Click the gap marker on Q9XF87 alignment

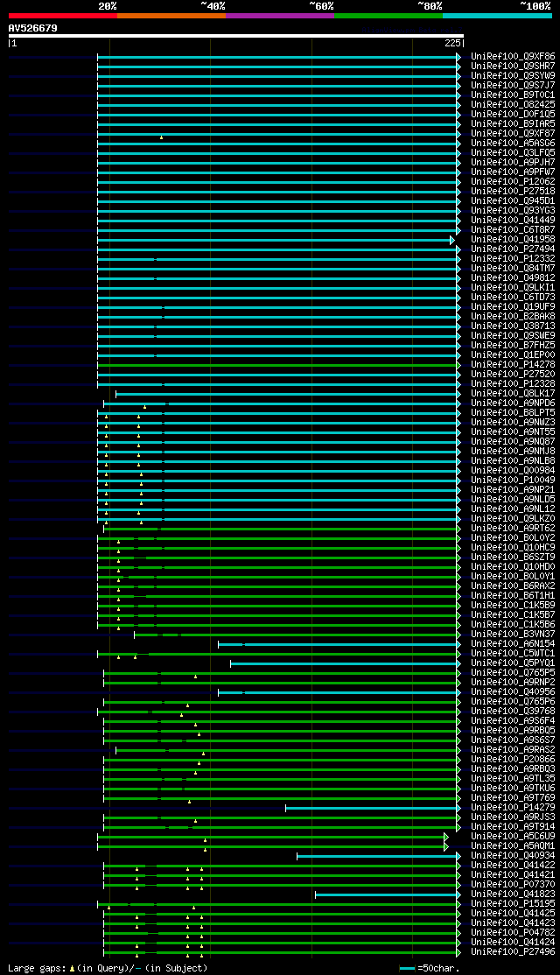tap(161, 137)
